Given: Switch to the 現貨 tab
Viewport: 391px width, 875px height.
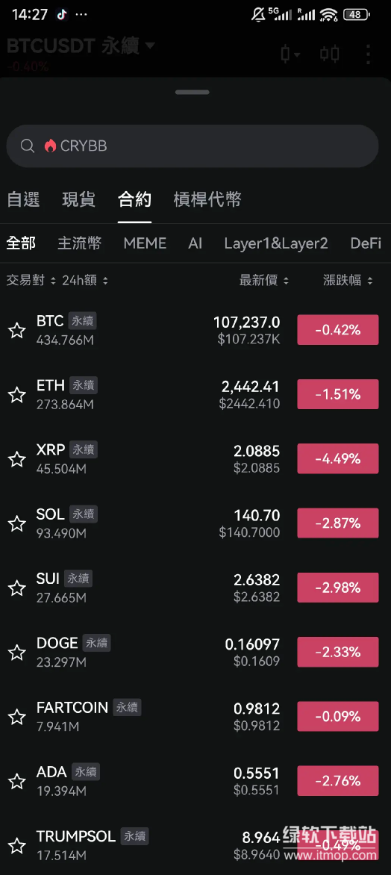Looking at the screenshot, I should tap(79, 199).
